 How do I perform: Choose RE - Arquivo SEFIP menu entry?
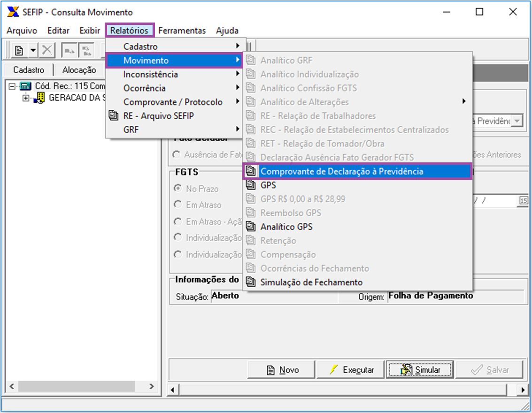click(x=174, y=116)
